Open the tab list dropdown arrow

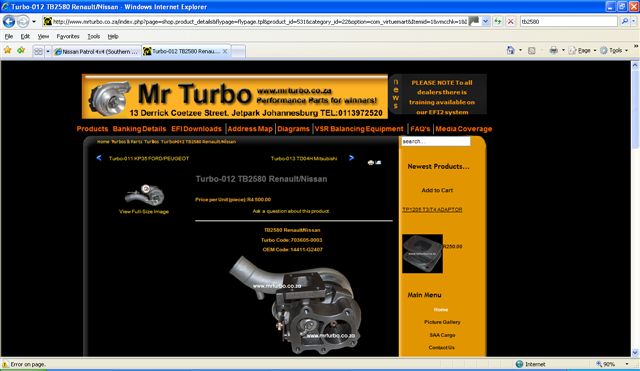tap(48, 51)
